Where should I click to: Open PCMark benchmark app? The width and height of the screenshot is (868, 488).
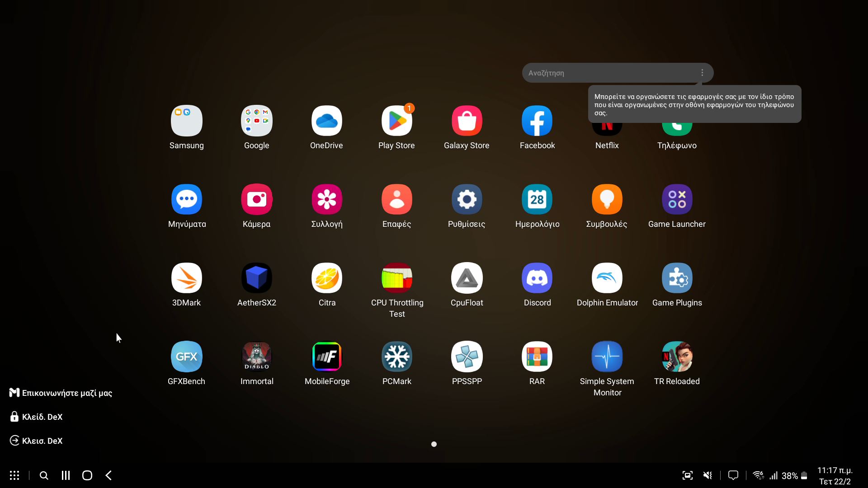tap(397, 357)
